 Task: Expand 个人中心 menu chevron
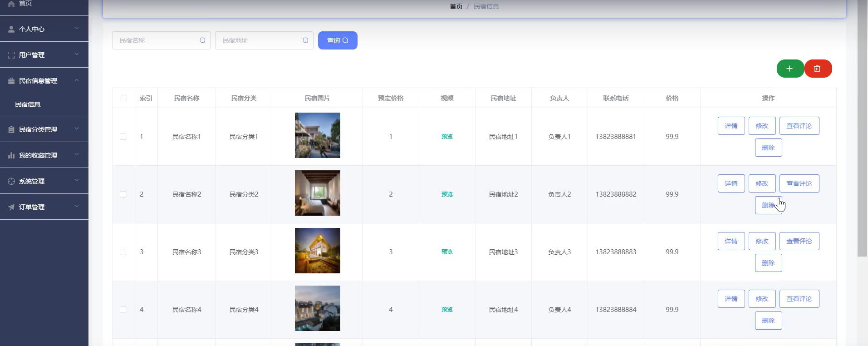tap(77, 28)
